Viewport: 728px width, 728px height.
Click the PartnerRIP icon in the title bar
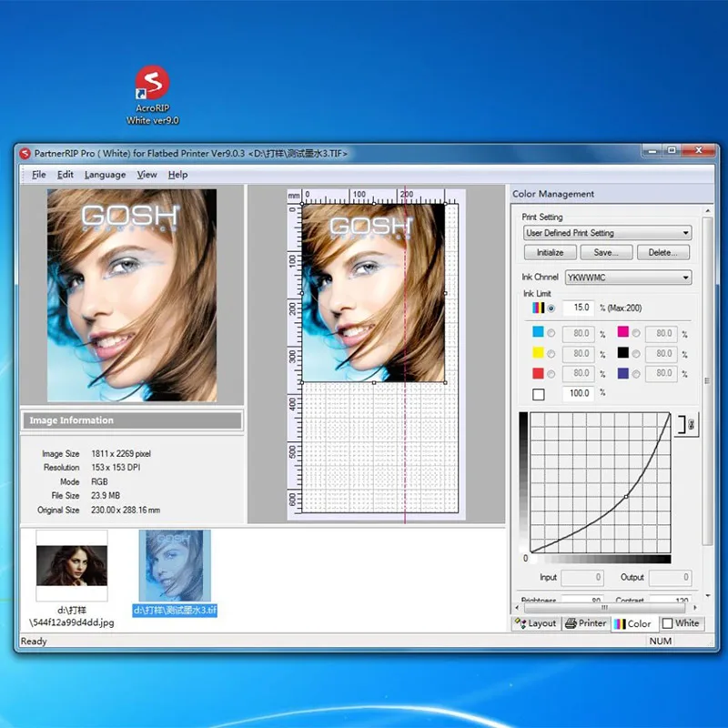(25, 153)
